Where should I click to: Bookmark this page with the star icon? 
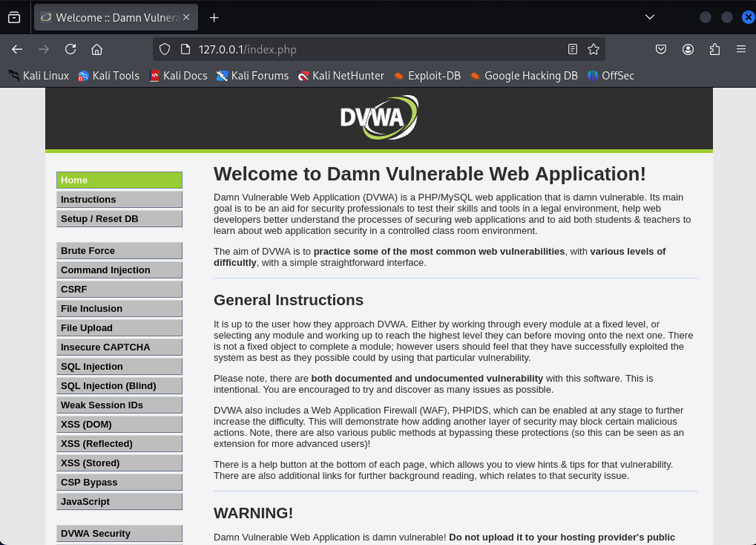point(593,49)
